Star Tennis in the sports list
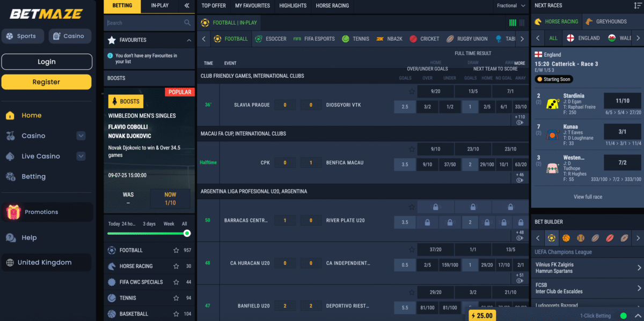This screenshot has width=644, height=321. tap(176, 298)
